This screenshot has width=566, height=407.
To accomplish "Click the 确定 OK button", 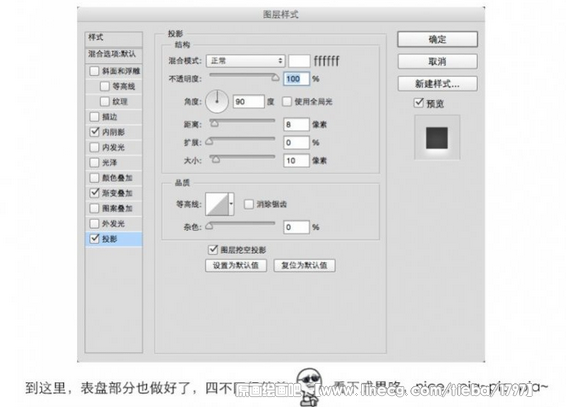I will (437, 39).
